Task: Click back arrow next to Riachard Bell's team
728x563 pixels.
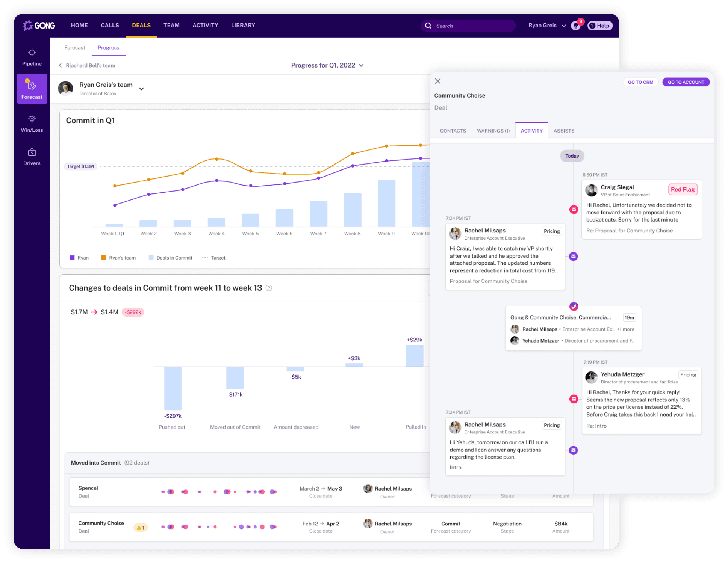Action: 60,65
